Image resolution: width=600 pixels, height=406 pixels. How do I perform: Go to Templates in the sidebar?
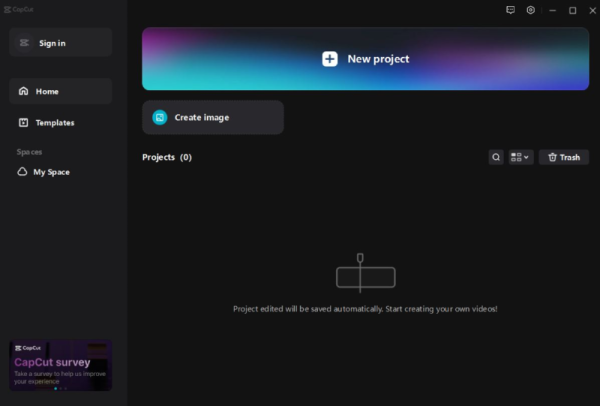click(60, 122)
